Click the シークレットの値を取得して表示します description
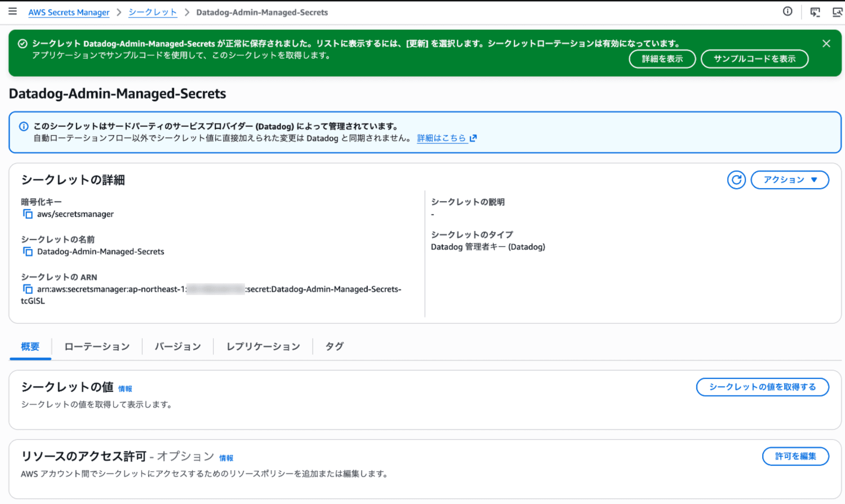 click(x=97, y=404)
